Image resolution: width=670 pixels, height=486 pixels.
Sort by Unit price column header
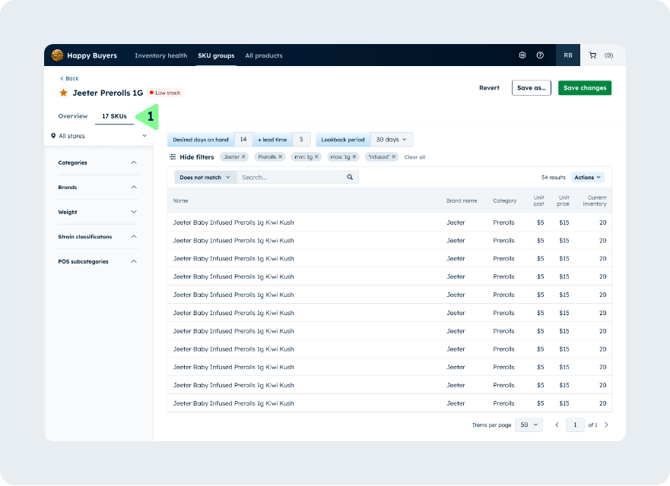(563, 200)
